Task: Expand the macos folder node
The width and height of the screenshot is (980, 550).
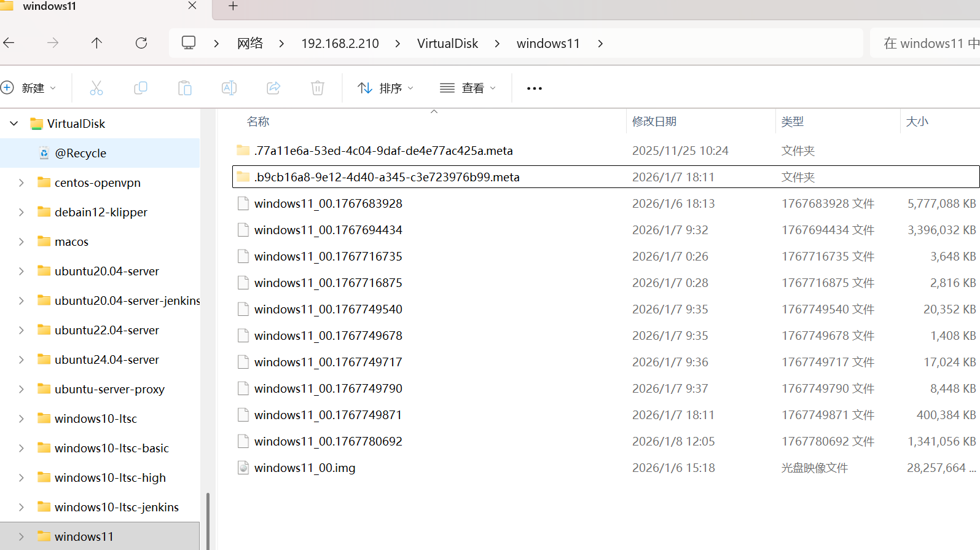Action: pyautogui.click(x=22, y=242)
